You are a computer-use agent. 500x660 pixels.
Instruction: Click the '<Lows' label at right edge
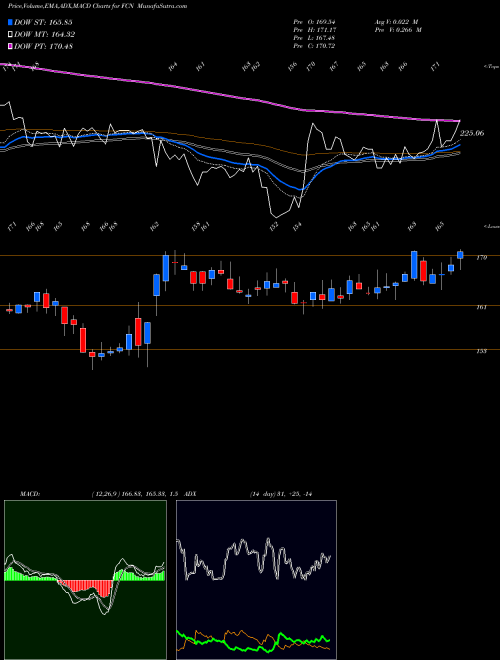click(x=491, y=226)
